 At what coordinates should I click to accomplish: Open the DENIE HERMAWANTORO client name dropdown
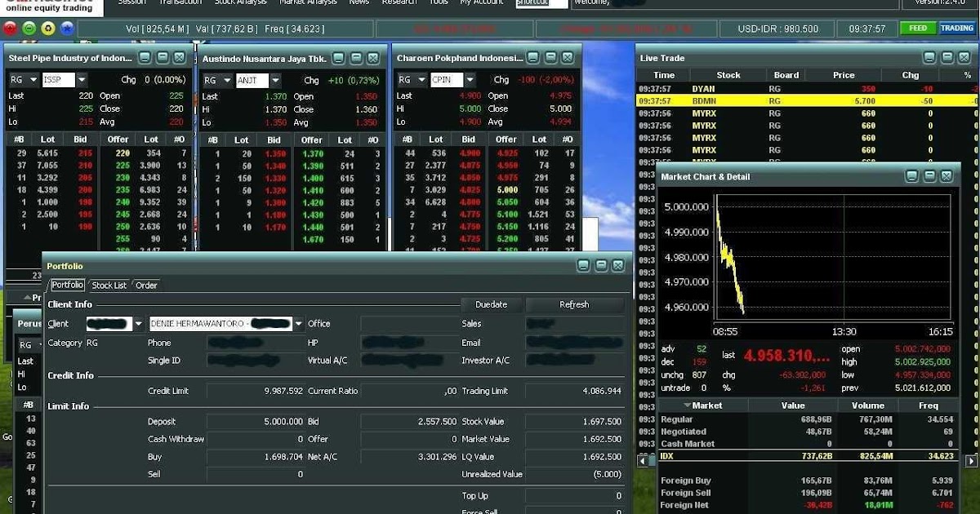pyautogui.click(x=299, y=324)
